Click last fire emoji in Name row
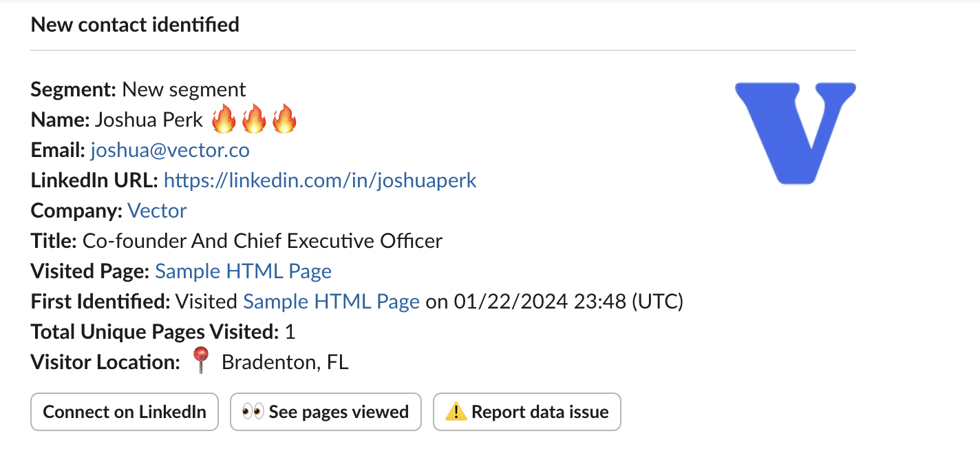 click(x=284, y=120)
